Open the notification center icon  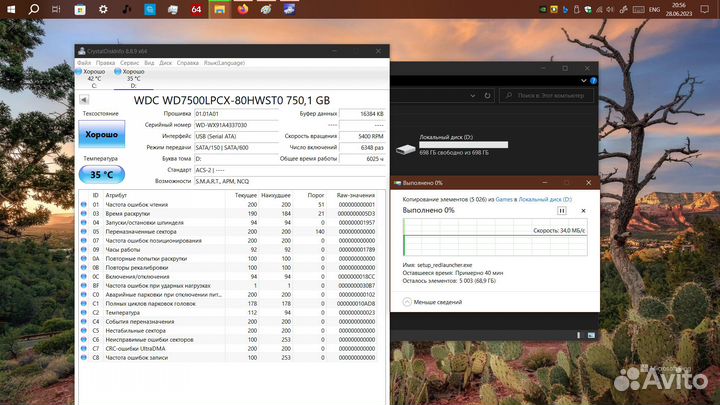coord(705,9)
